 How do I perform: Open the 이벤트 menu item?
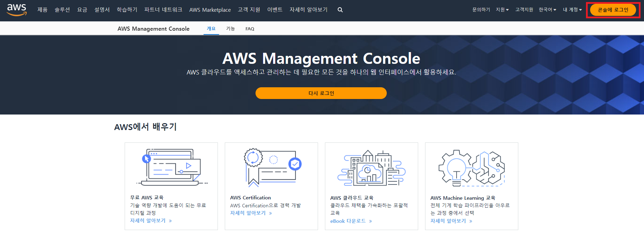[x=275, y=10]
